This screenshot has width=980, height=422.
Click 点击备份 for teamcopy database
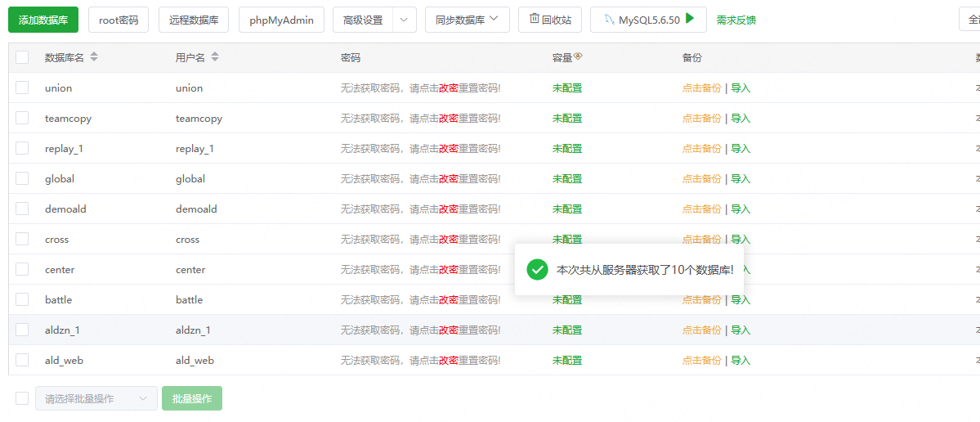click(x=701, y=118)
